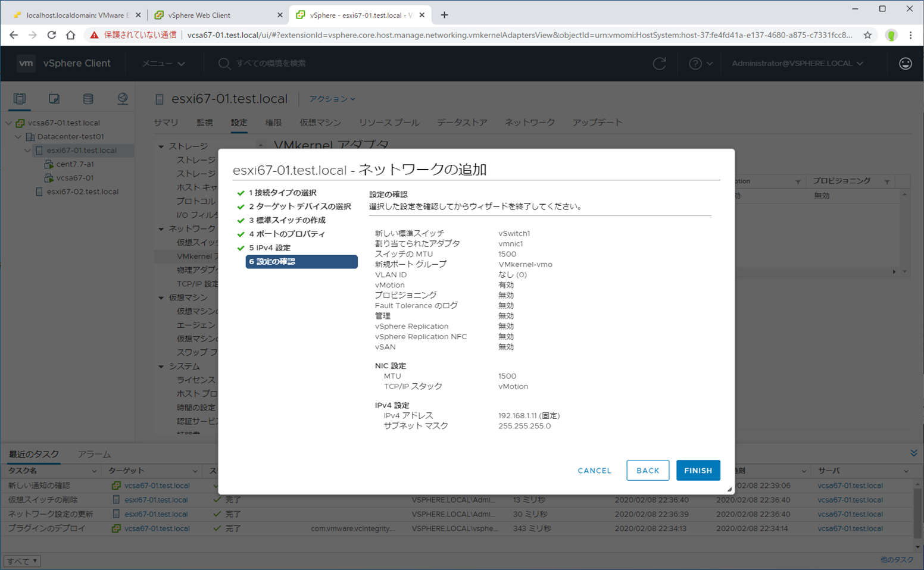The image size is (924, 570).
Task: Collapse the Datacenter-test01 tree node
Action: tap(18, 137)
